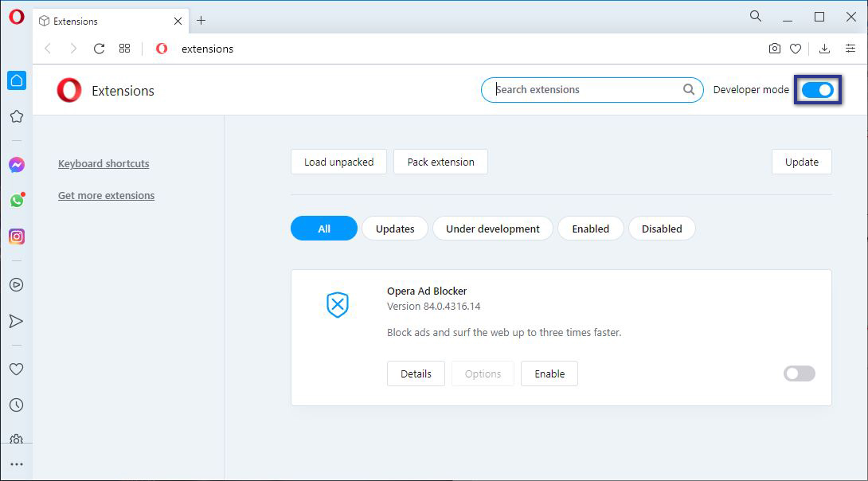Take a snapshot with the camera icon
Screen dimensions: 868x481
[x=774, y=49]
